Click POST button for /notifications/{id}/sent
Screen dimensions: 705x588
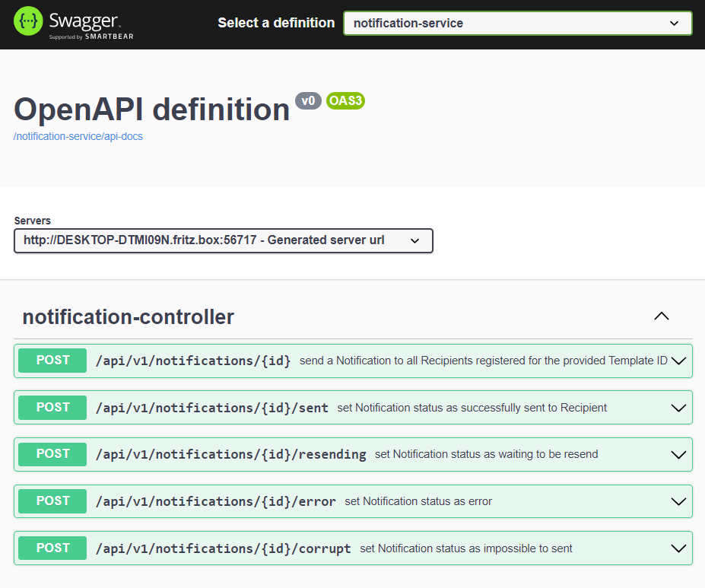[x=52, y=408]
